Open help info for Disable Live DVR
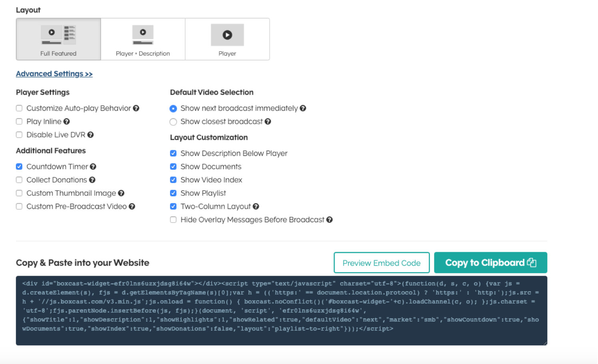The height and width of the screenshot is (364, 598). coord(91,135)
